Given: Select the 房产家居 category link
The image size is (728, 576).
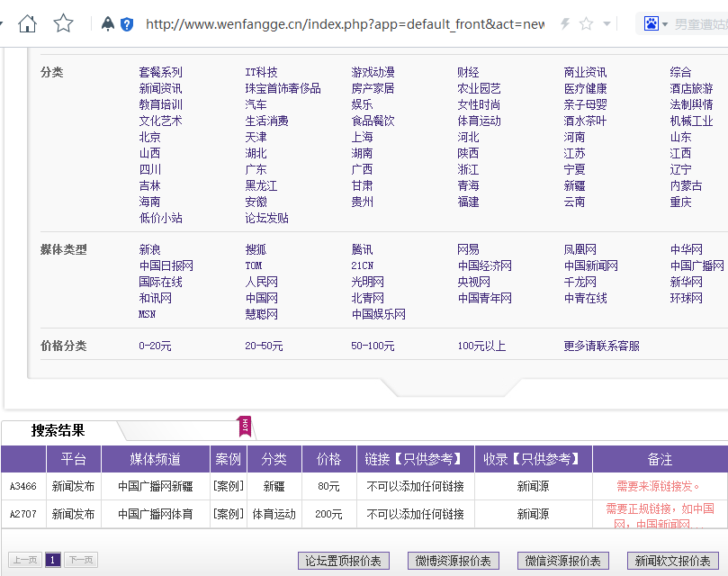Looking at the screenshot, I should [373, 89].
